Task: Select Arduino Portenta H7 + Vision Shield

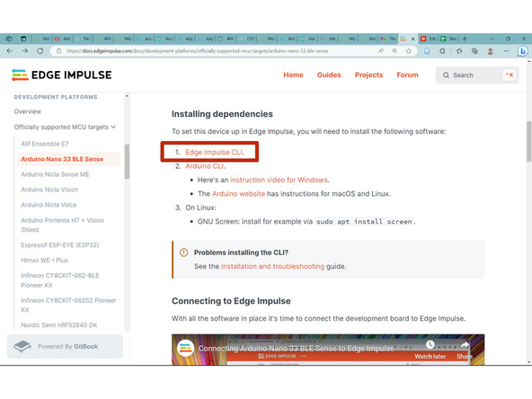Action: click(x=62, y=225)
